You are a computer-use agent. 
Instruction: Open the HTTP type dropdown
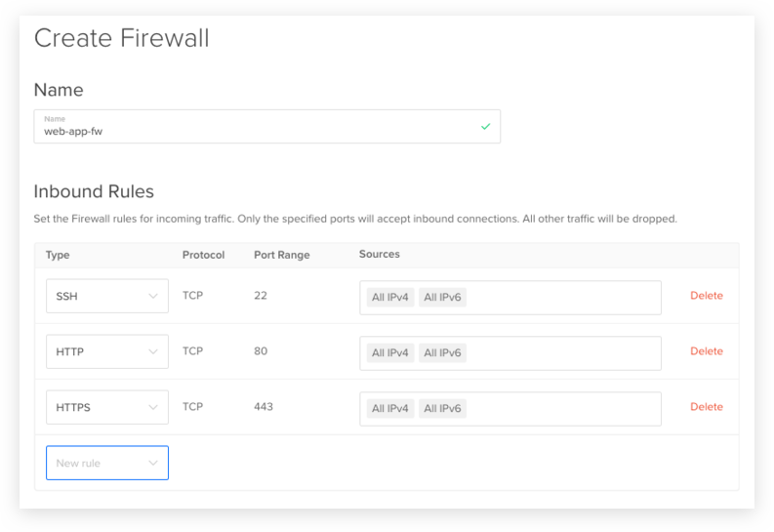point(107,351)
